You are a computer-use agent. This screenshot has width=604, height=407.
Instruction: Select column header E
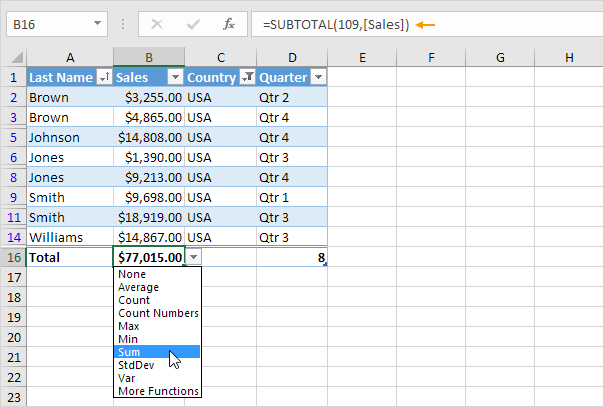click(360, 58)
